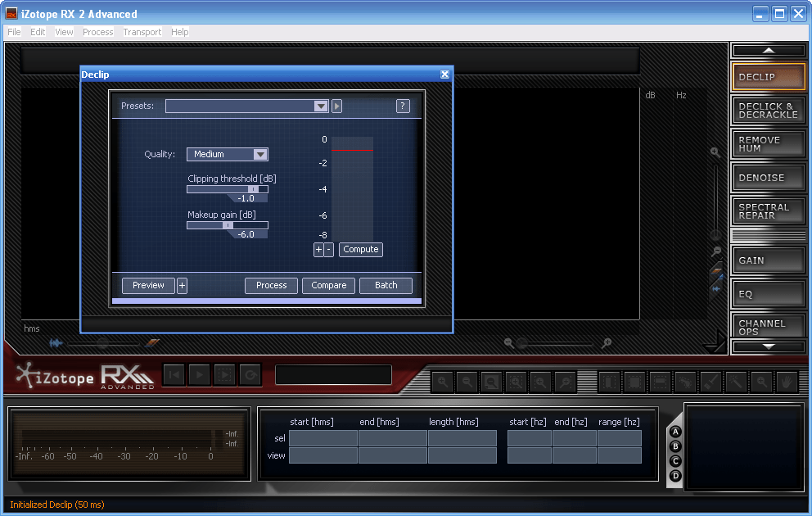Select the time selection tool
The image size is (812, 516).
(609, 382)
